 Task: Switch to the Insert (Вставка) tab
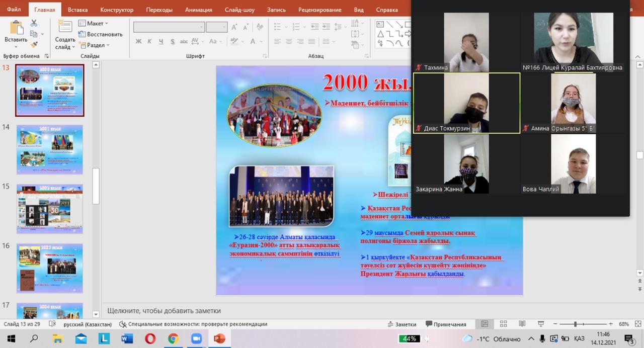coord(77,10)
